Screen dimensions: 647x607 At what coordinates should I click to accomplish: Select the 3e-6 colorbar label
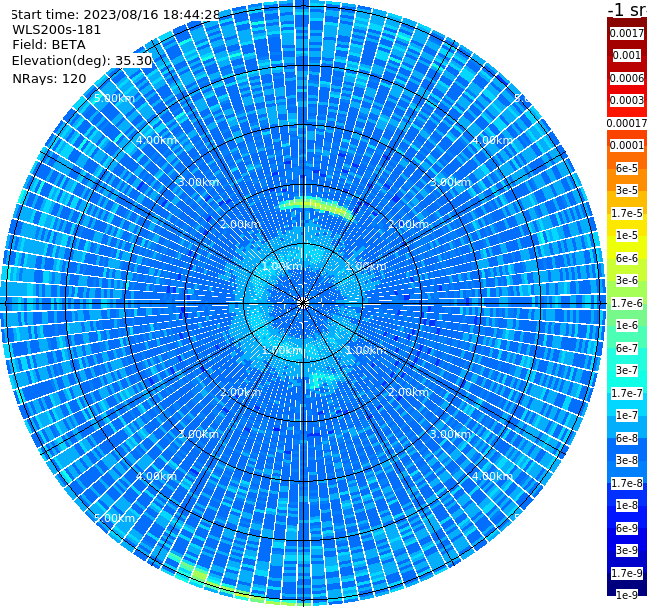pyautogui.click(x=627, y=280)
